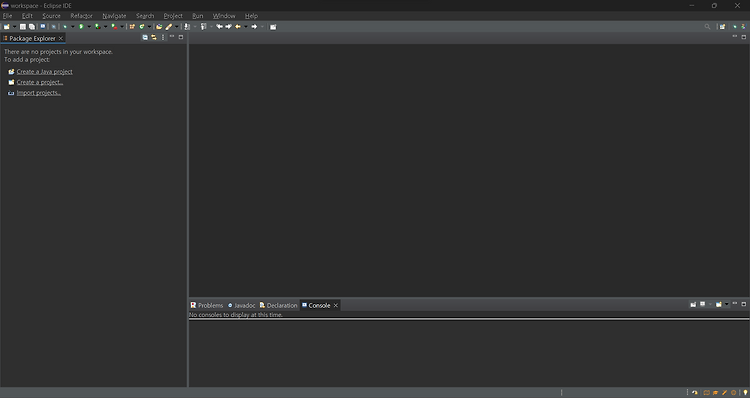750x398 pixels.
Task: Open the Window menu
Action: [224, 16]
